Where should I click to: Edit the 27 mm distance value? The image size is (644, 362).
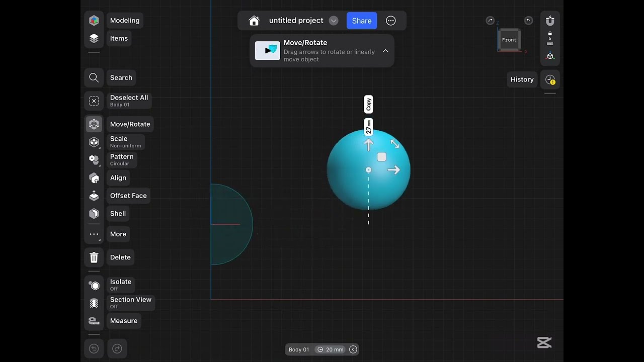pos(368,127)
